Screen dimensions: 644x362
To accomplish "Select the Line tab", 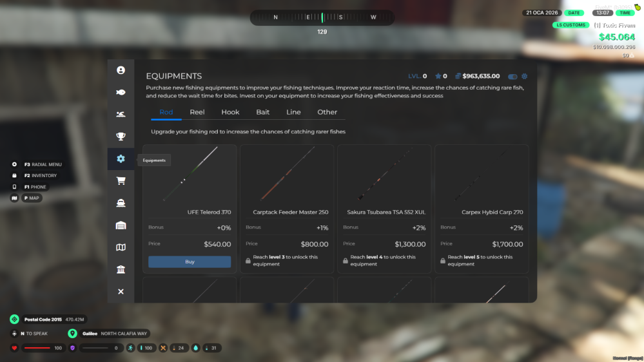I will 293,112.
